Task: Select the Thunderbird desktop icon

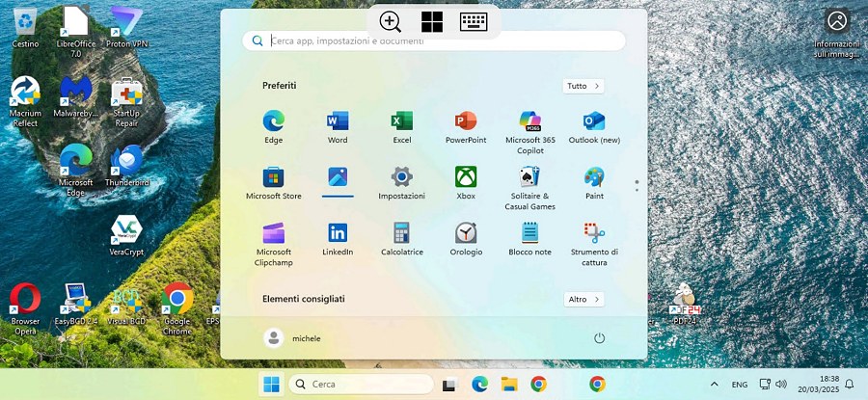Action: [126, 166]
